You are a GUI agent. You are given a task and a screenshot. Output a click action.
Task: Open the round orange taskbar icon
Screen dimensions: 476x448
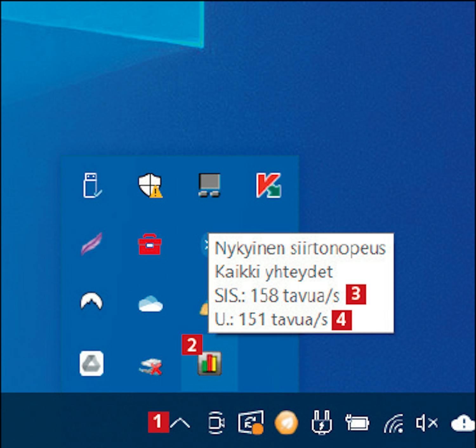(x=286, y=423)
